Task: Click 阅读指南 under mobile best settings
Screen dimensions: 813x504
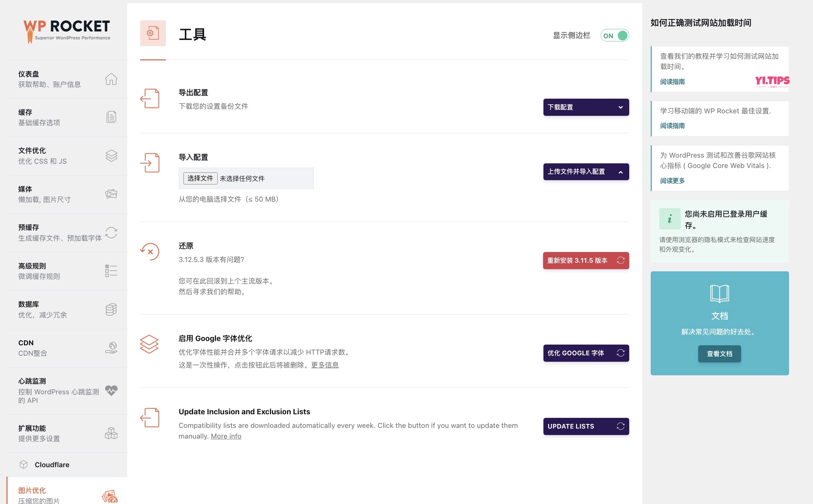Action: click(x=672, y=126)
